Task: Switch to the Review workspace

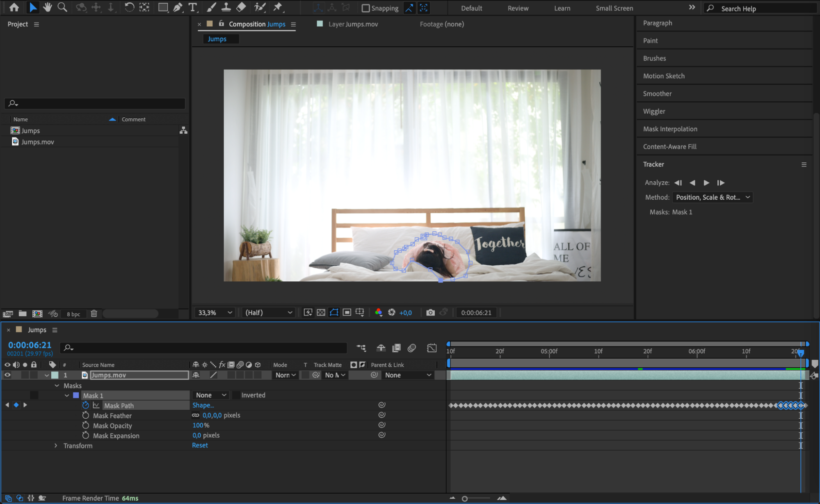Action: [518, 8]
